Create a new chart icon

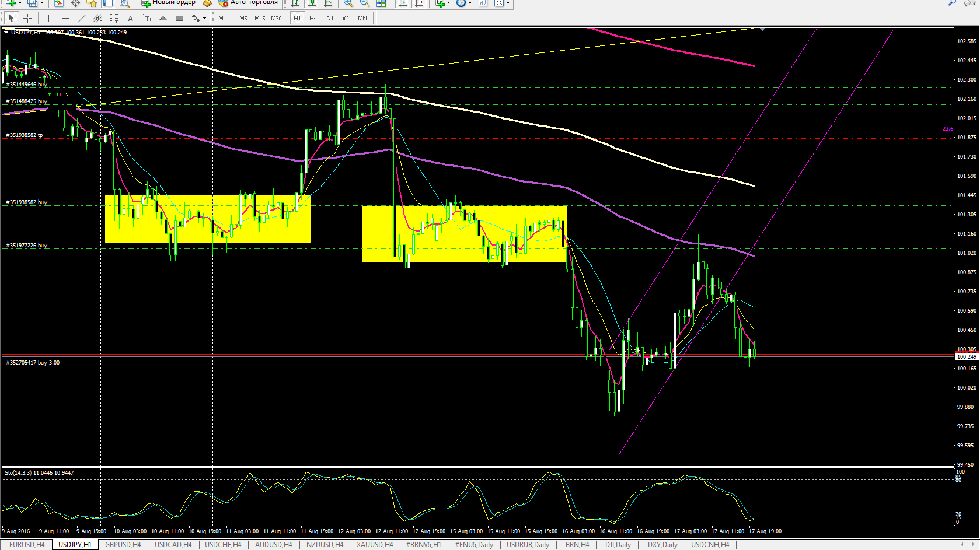coord(11,3)
